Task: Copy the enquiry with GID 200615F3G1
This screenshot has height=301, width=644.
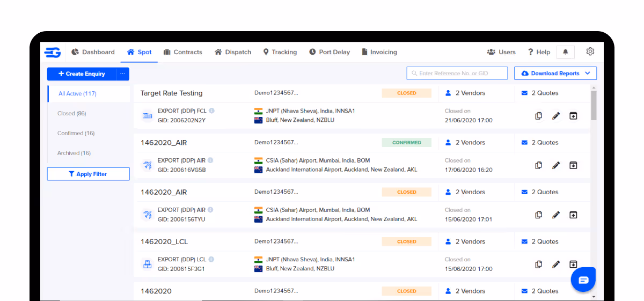Action: [539, 264]
